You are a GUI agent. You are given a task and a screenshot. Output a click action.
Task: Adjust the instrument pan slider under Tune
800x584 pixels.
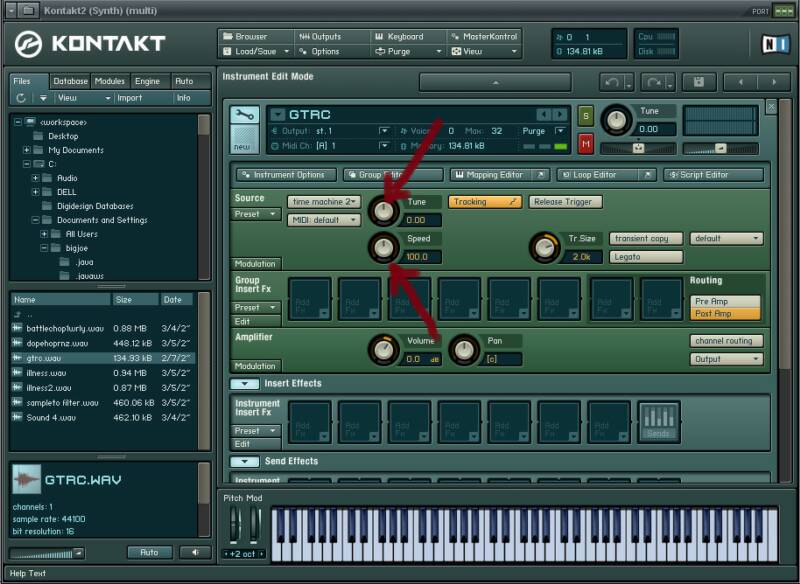coord(638,148)
